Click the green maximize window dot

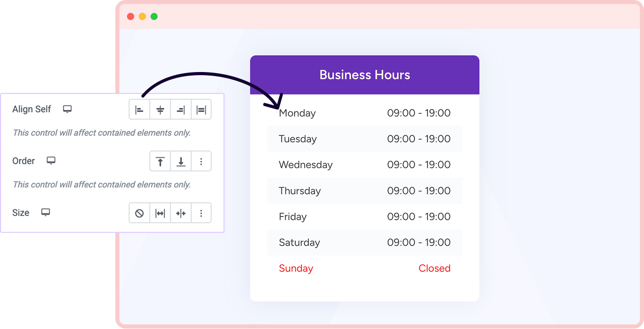[x=154, y=17]
